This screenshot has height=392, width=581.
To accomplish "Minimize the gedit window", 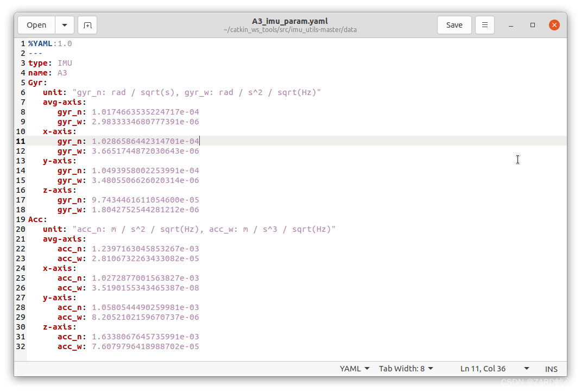I will tap(510, 25).
